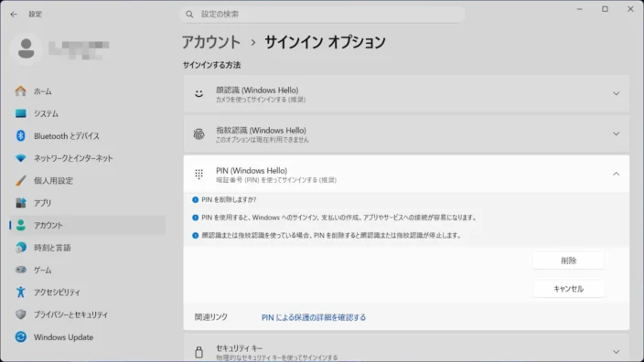Click the search magnifier icon
Screen dimensions: 644x362
(x=189, y=15)
